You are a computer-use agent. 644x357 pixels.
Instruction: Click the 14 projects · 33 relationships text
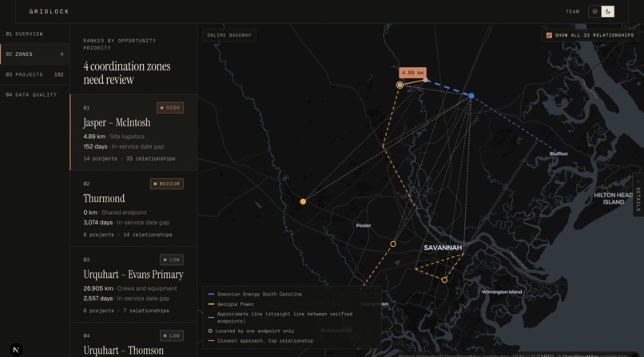coord(129,158)
